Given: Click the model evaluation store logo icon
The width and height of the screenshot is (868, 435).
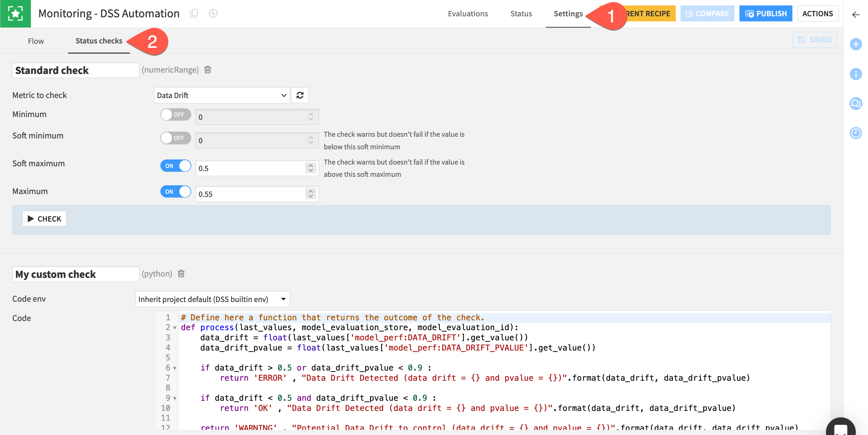Looking at the screenshot, I should pyautogui.click(x=15, y=14).
